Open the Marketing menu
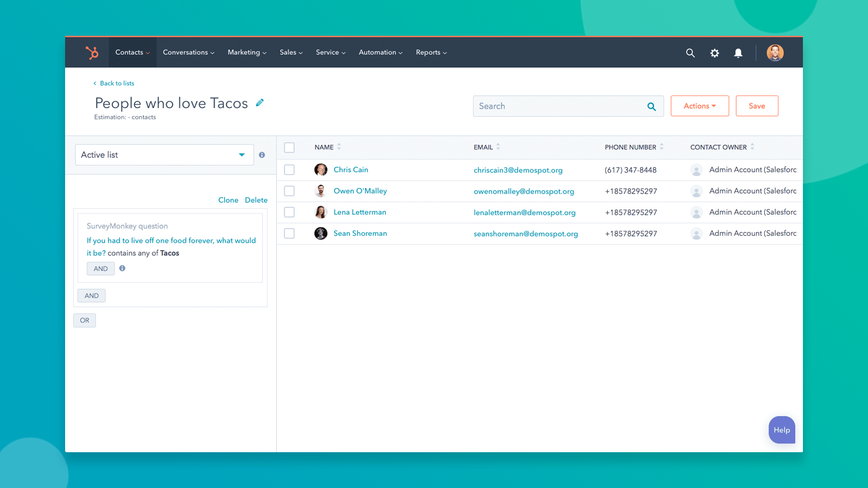868x488 pixels. coord(247,53)
